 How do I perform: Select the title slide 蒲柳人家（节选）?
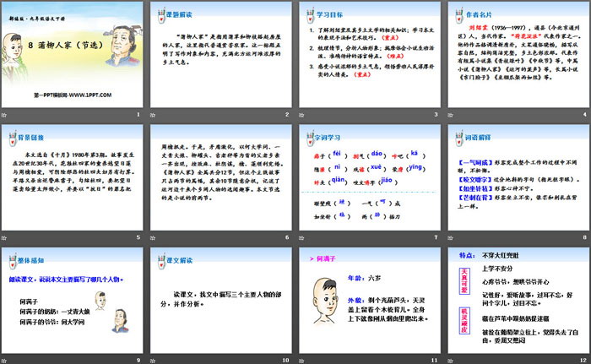[x=72, y=54]
